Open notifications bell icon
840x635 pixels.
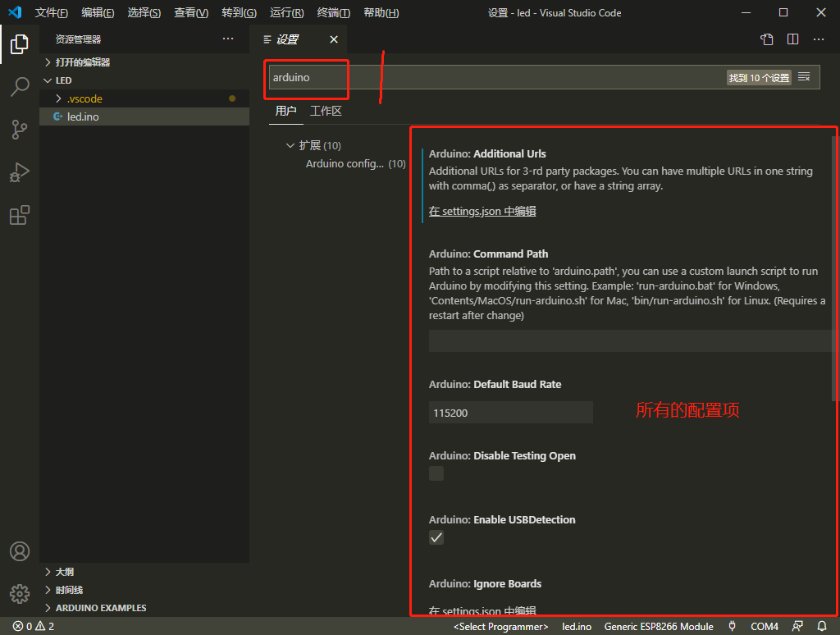(x=822, y=626)
